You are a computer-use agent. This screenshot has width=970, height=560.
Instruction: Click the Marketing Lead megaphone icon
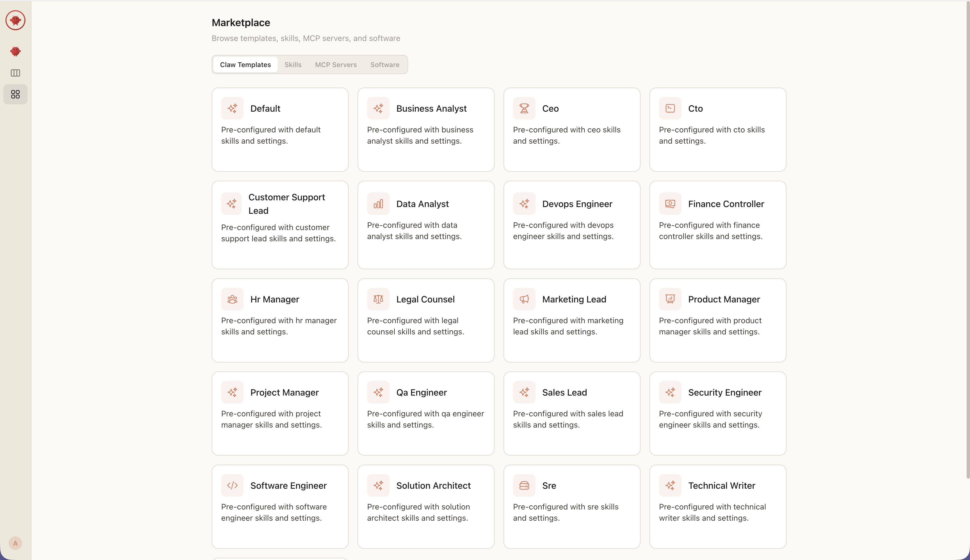click(x=524, y=299)
